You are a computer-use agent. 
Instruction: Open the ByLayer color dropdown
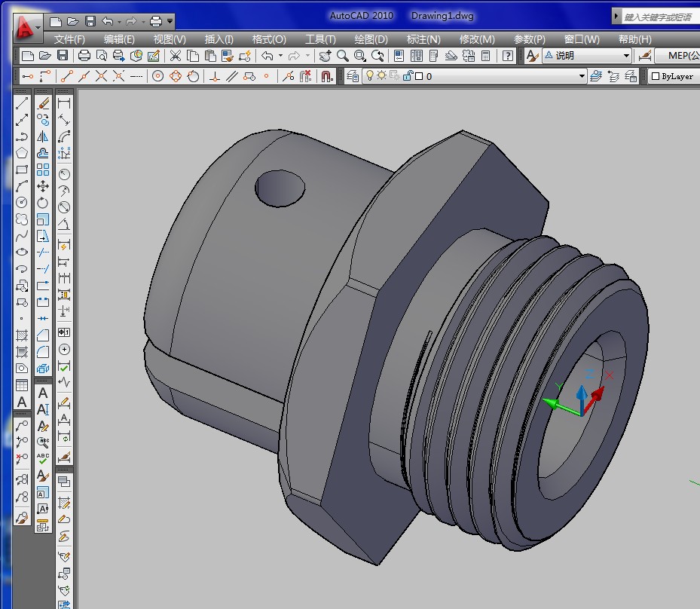tap(674, 76)
